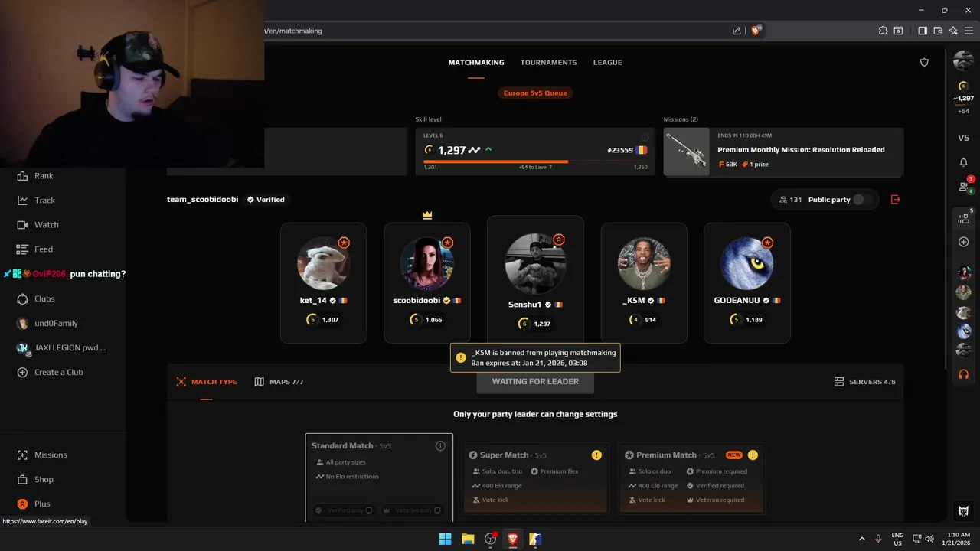The image size is (980, 551).
Task: Open your profile avatar at top right
Action: pyautogui.click(x=963, y=62)
